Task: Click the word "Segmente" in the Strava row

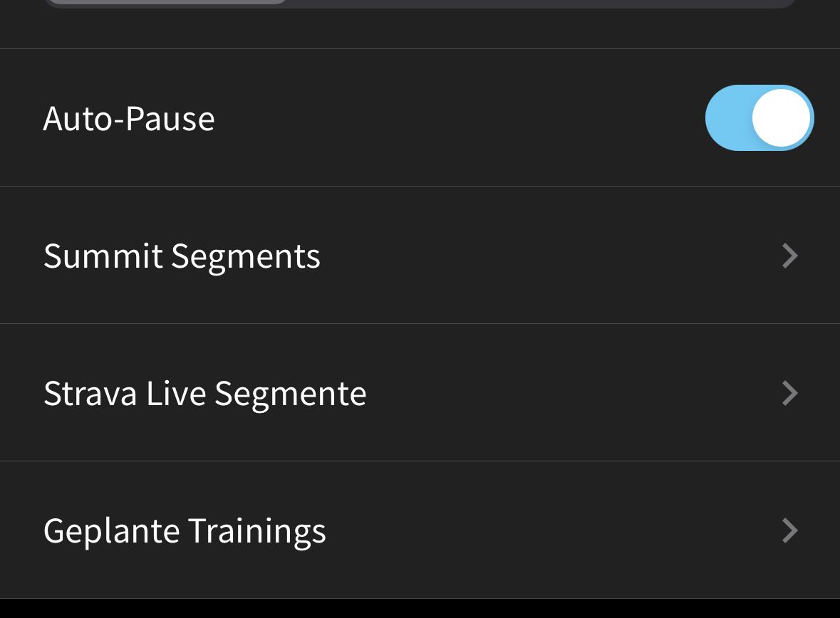Action: click(291, 394)
